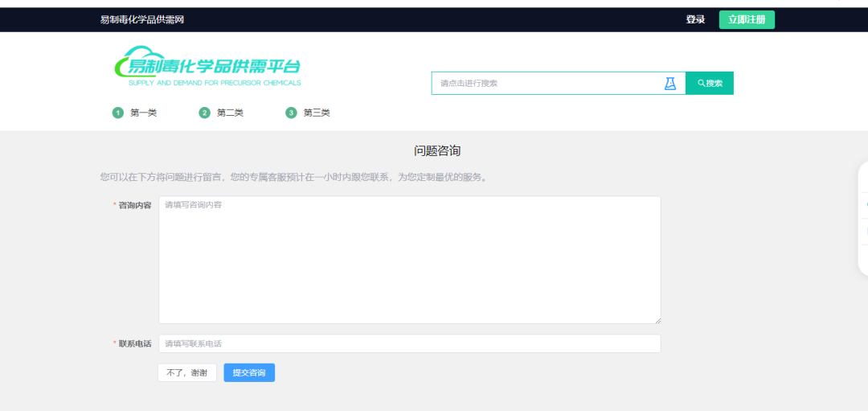Open the 第二类 category

click(x=230, y=113)
